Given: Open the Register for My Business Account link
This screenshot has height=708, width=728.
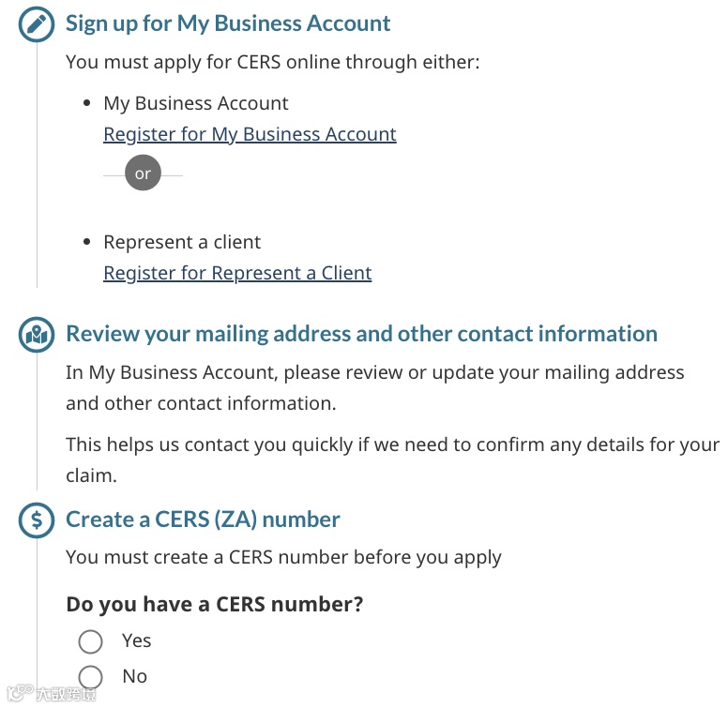Looking at the screenshot, I should pos(250,134).
